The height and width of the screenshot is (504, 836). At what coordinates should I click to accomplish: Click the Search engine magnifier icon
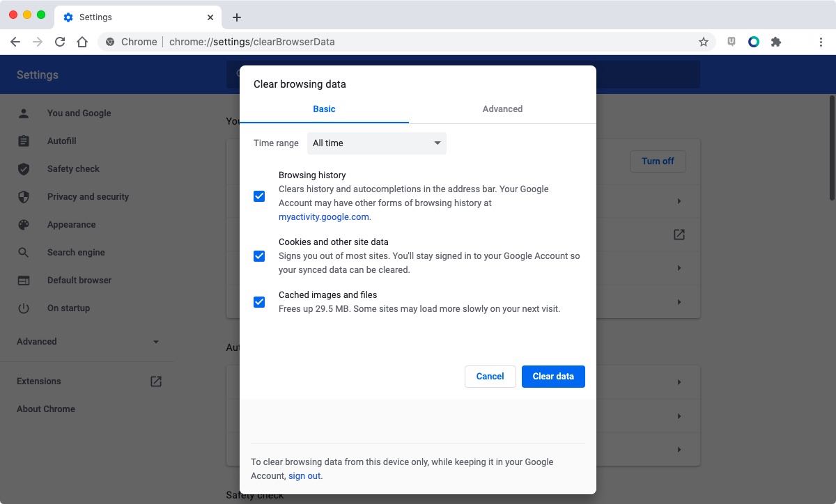(x=24, y=252)
